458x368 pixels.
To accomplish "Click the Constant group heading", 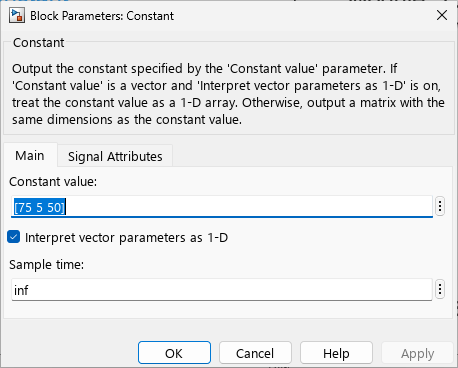I will [39, 43].
